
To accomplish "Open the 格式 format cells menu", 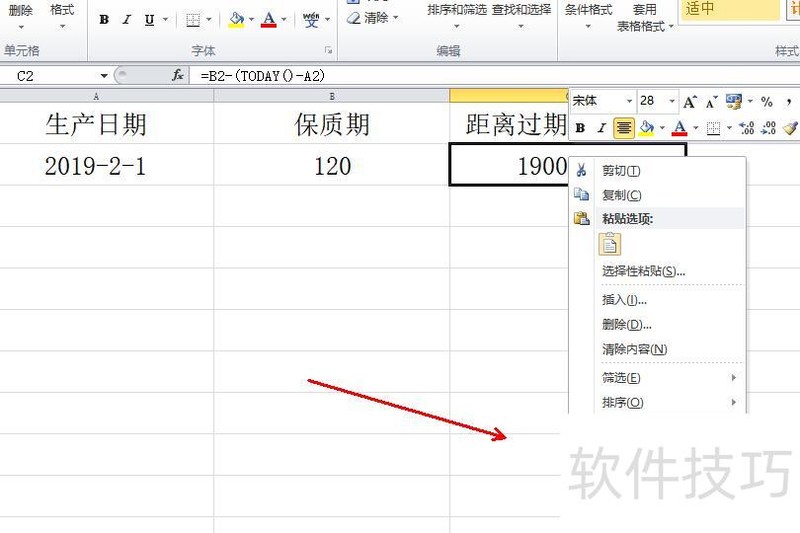I will click(x=62, y=15).
